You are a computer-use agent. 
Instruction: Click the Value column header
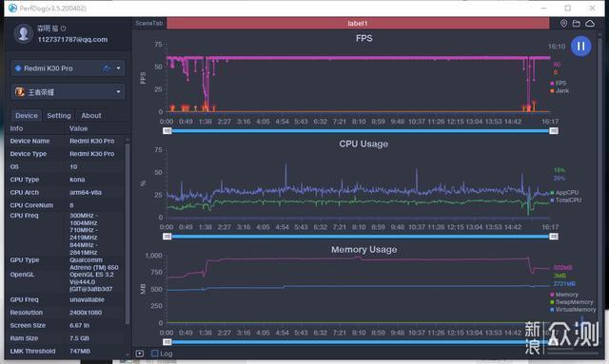pos(78,128)
